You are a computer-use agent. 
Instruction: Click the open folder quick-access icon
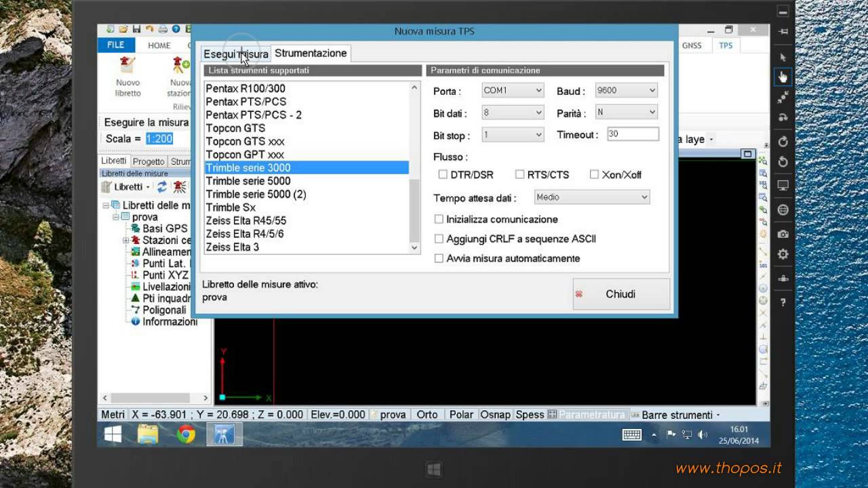(123, 29)
